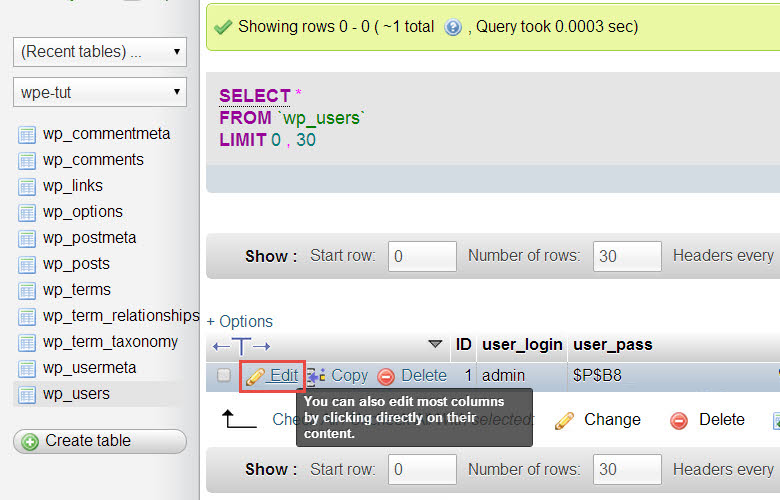780x500 pixels.
Task: Click the red icon beside bottom Delete
Action: click(679, 420)
